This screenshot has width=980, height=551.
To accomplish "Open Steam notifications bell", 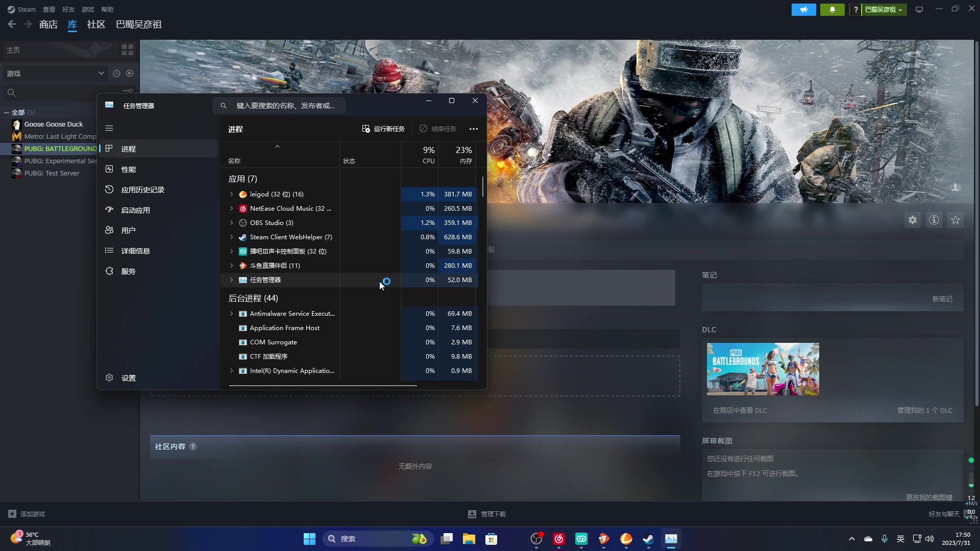I will [x=832, y=10].
